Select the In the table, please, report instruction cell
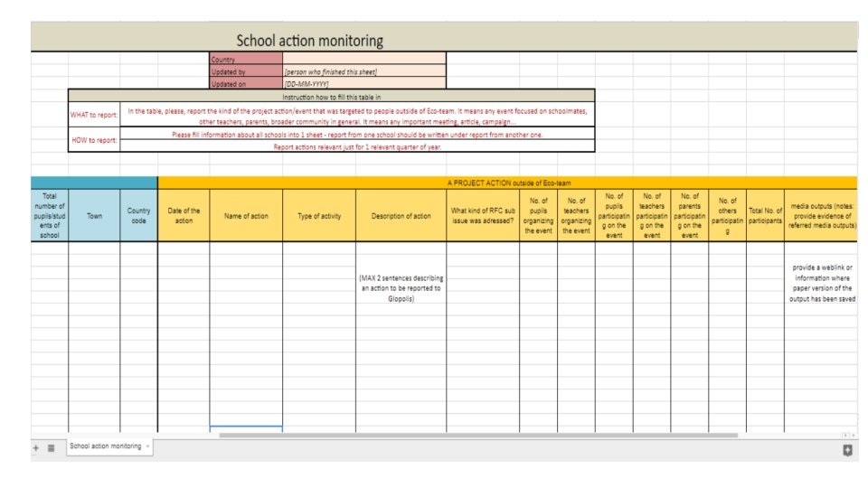The width and height of the screenshot is (868, 488). click(357, 116)
